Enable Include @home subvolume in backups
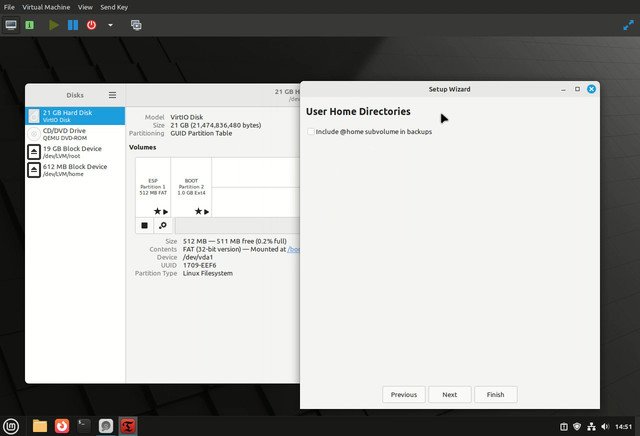 311,131
